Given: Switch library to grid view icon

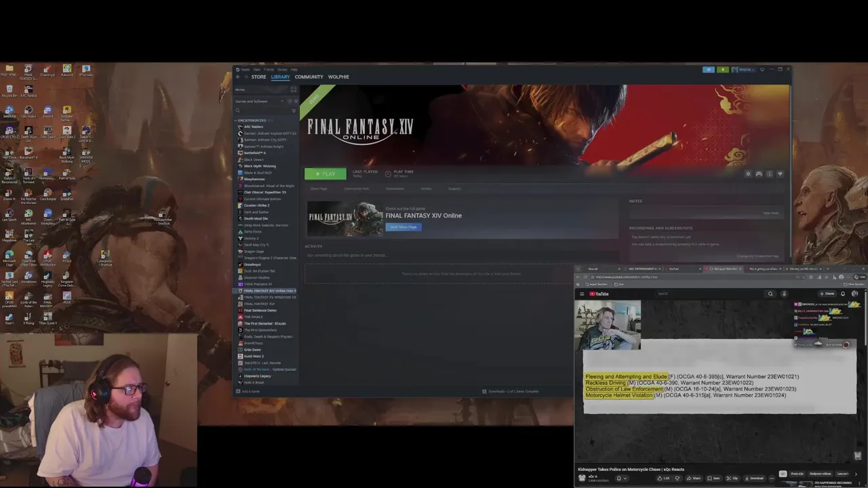Looking at the screenshot, I should click(x=294, y=89).
